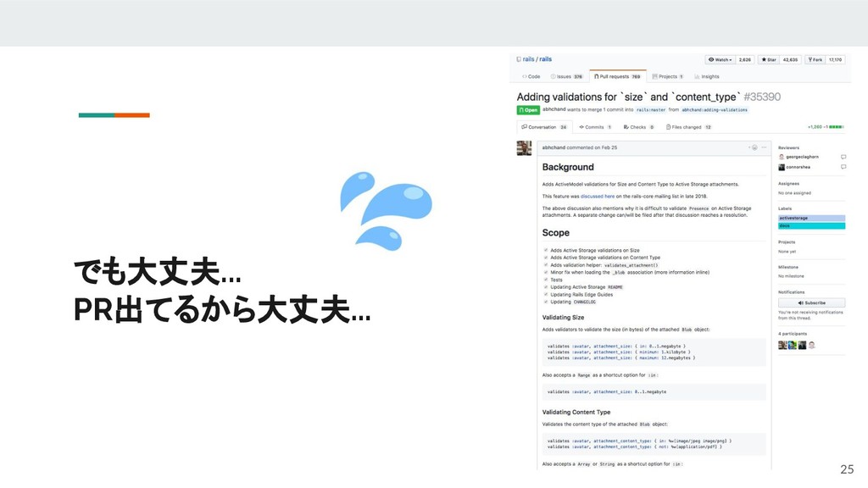Screen dimensions: 868x488
Task: Open the Issues tab
Action: point(566,77)
